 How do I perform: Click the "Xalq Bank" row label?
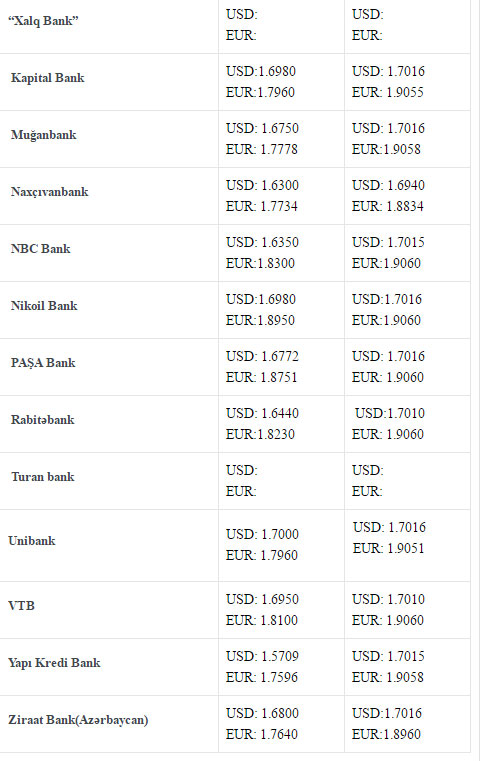coord(43,21)
